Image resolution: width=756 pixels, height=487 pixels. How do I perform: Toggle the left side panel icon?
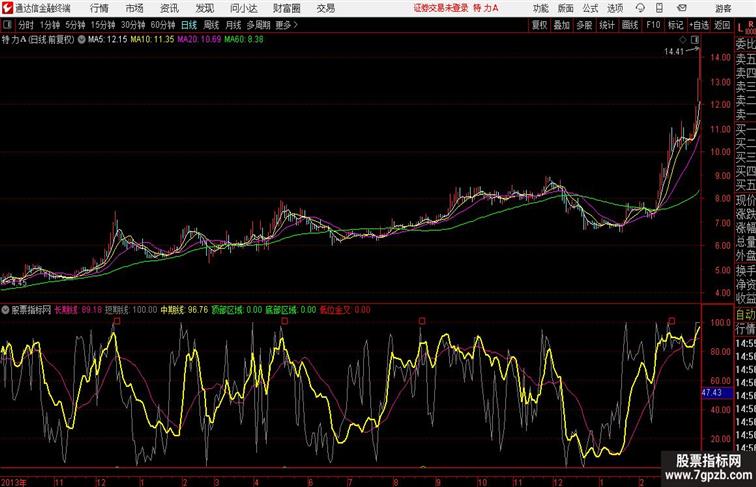point(7,25)
